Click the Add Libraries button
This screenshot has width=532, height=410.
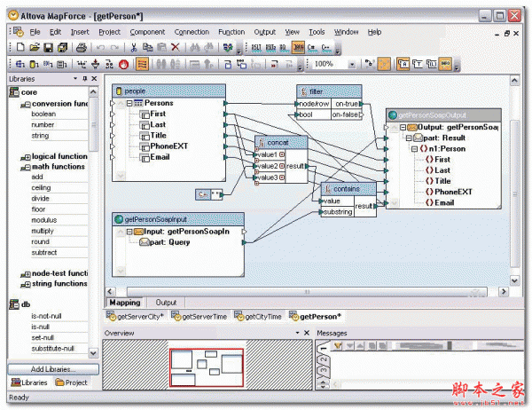(x=53, y=369)
